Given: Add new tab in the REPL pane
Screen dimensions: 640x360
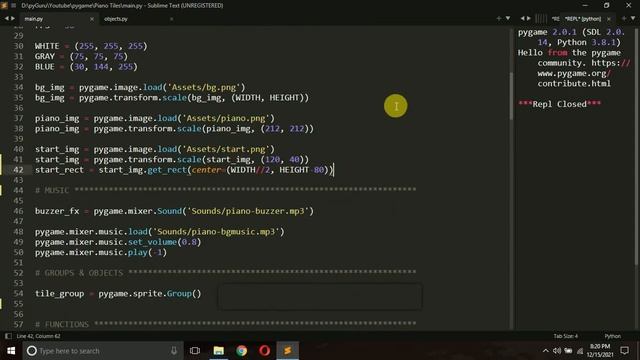Looking at the screenshot, I should coord(624,18).
